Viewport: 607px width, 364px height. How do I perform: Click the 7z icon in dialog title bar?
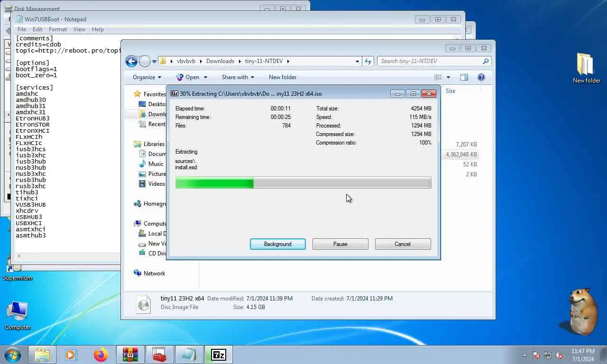coord(174,93)
